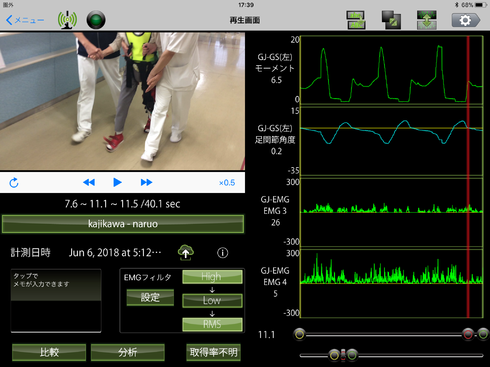This screenshot has height=367, width=490.
Task: Open the graph label switch icon
Action: point(356,20)
